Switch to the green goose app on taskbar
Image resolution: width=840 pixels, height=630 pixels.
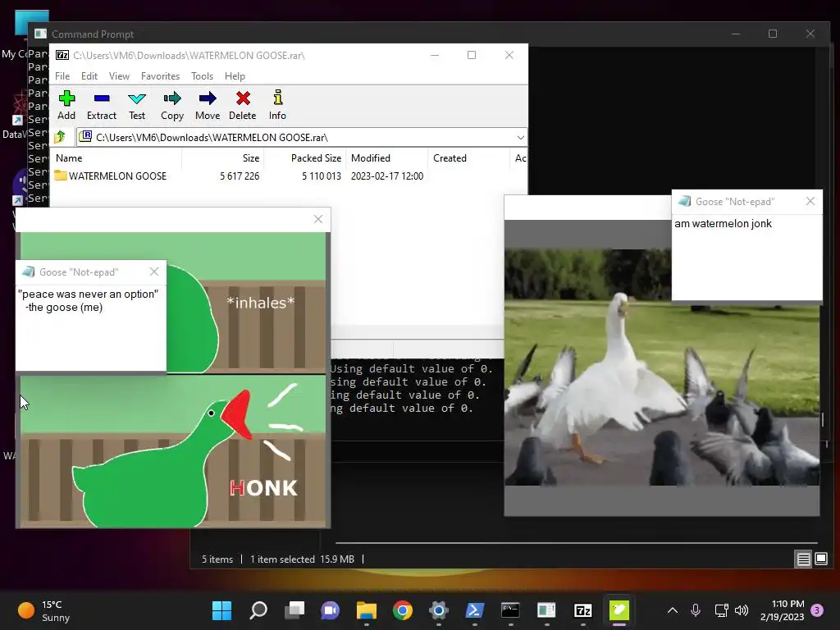619,610
